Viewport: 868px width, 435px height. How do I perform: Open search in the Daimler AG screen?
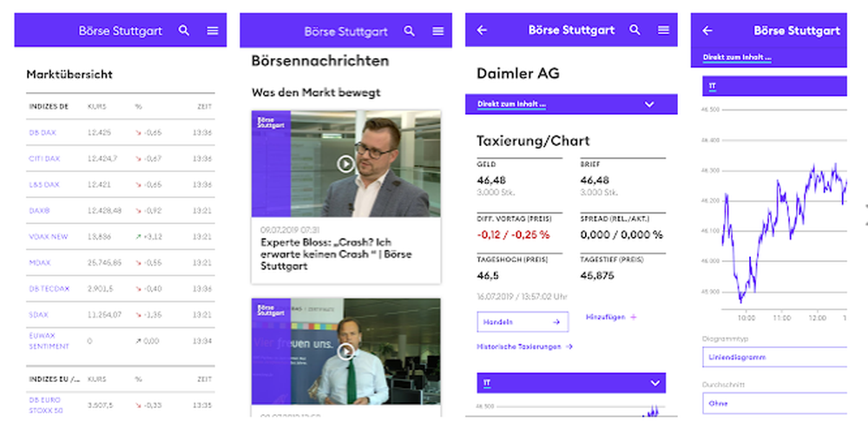635,30
